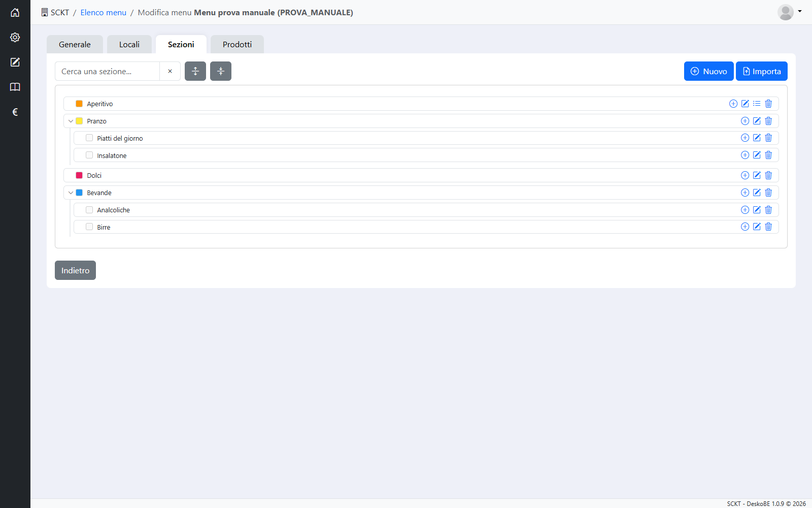
Task: Edit the Birre section
Action: pyautogui.click(x=757, y=227)
